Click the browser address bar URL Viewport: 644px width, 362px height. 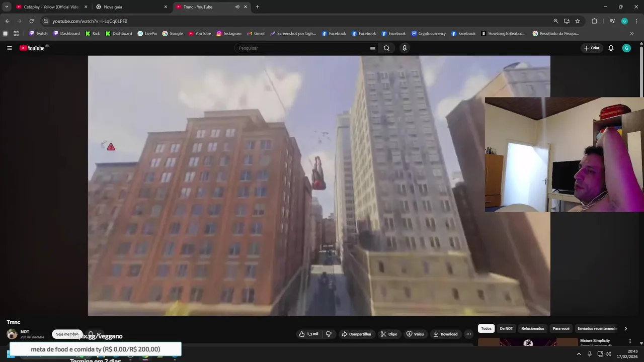pyautogui.click(x=90, y=21)
